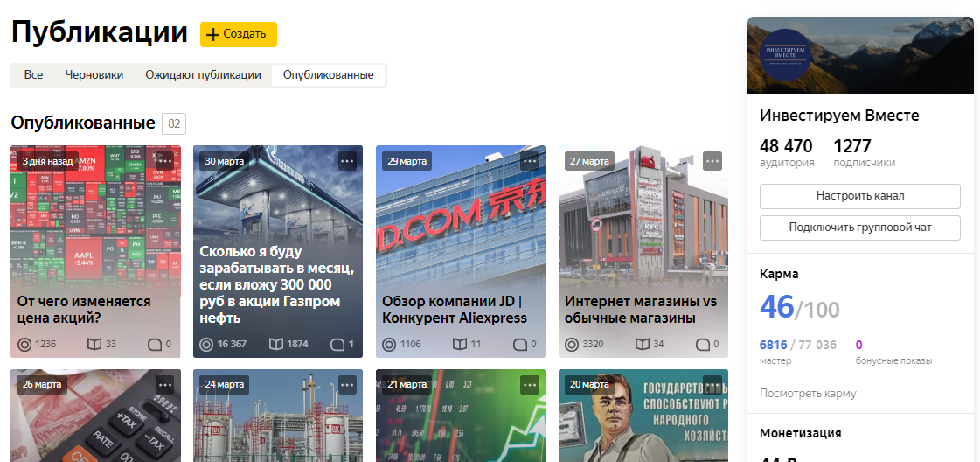Click Настроить канал button

pyautogui.click(x=860, y=196)
